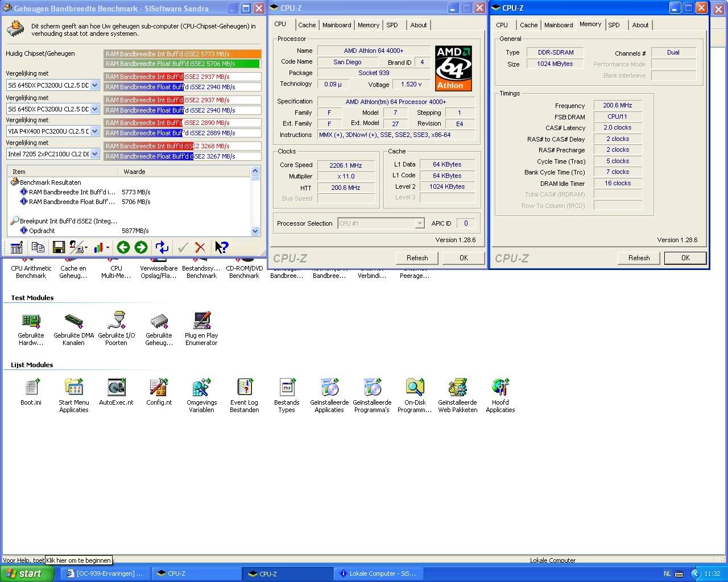This screenshot has height=582, width=728.
Task: Open the Start Menu Applicaties module
Action: pyautogui.click(x=74, y=396)
